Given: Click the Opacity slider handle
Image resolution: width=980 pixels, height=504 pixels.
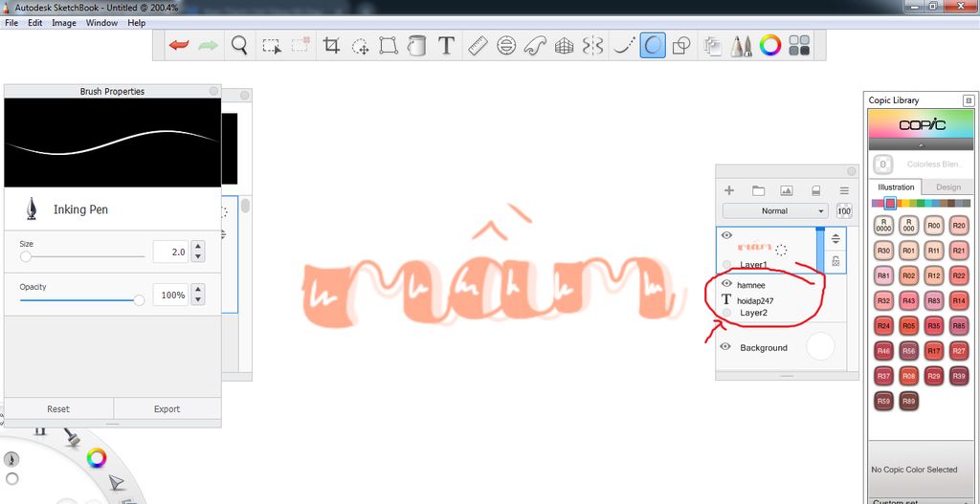Looking at the screenshot, I should click(139, 300).
